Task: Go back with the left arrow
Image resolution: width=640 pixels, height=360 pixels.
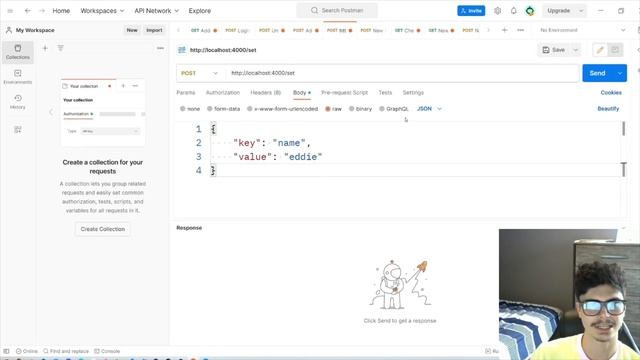Action: coord(28,11)
